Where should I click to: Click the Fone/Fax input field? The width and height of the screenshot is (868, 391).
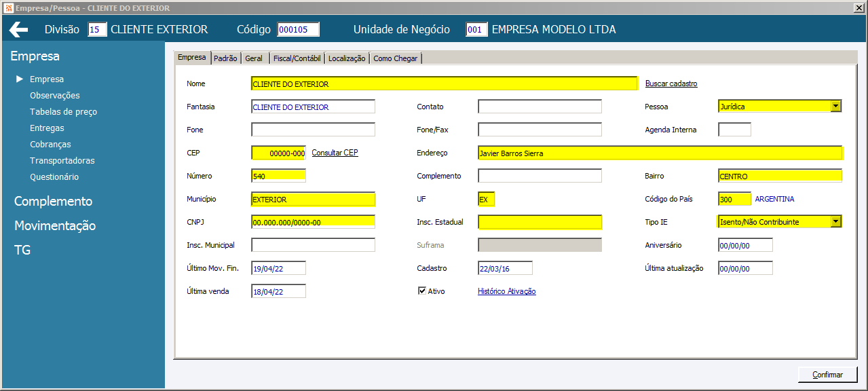[x=540, y=130]
